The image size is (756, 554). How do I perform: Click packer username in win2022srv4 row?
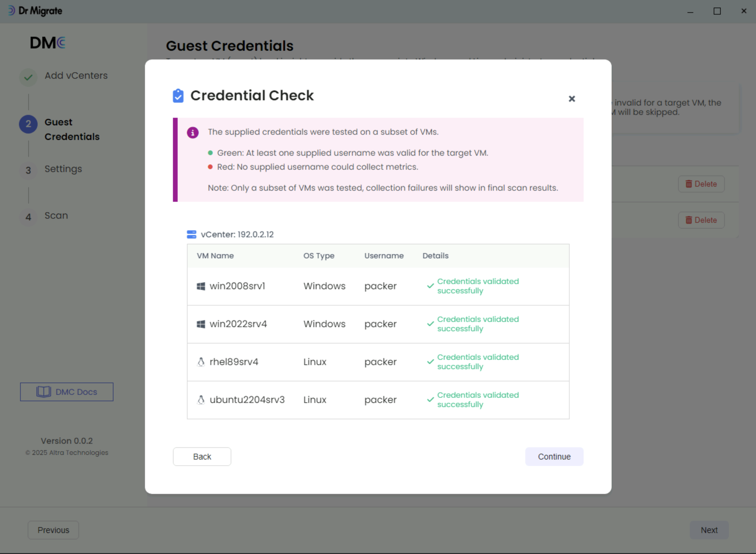(x=380, y=324)
